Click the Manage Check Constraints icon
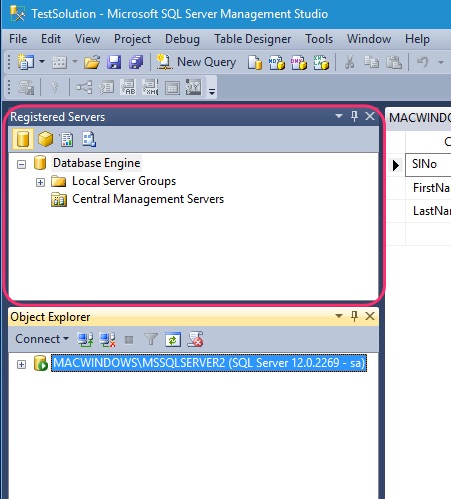The width and height of the screenshot is (451, 499). (172, 88)
